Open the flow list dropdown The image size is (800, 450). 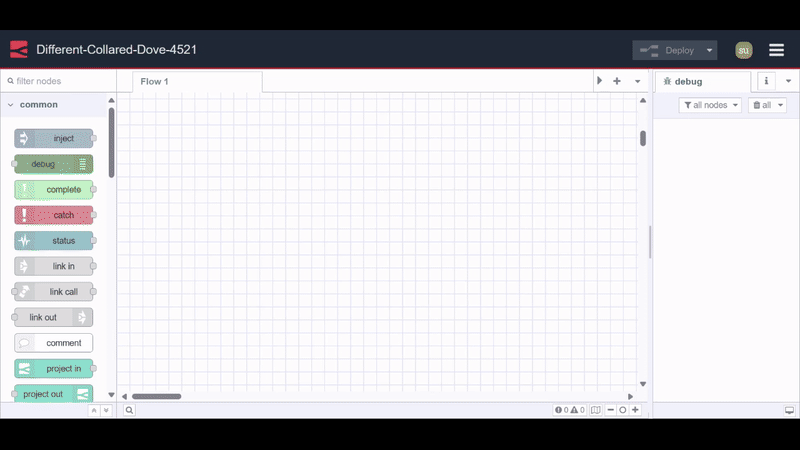tap(637, 81)
